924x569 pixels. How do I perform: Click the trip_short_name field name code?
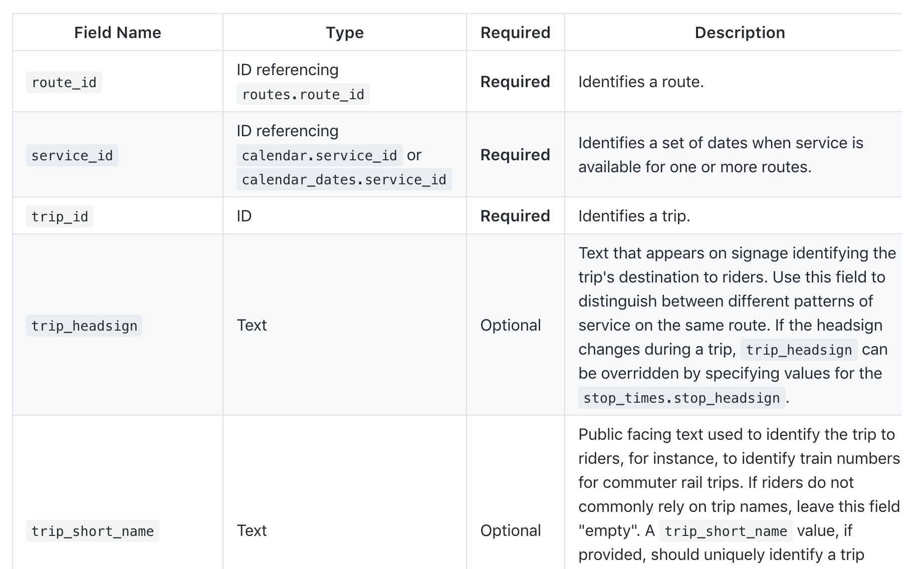(93, 531)
